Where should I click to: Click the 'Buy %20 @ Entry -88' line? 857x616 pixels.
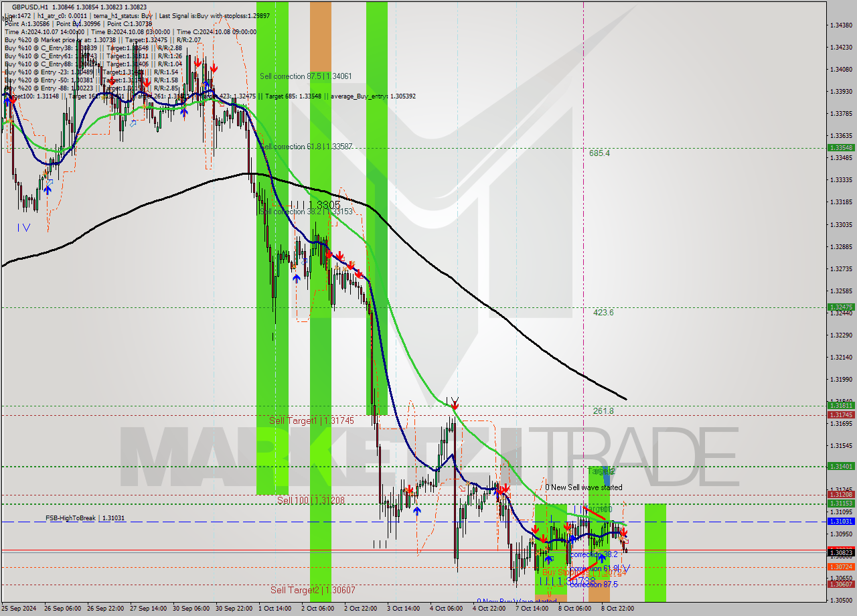91,88
